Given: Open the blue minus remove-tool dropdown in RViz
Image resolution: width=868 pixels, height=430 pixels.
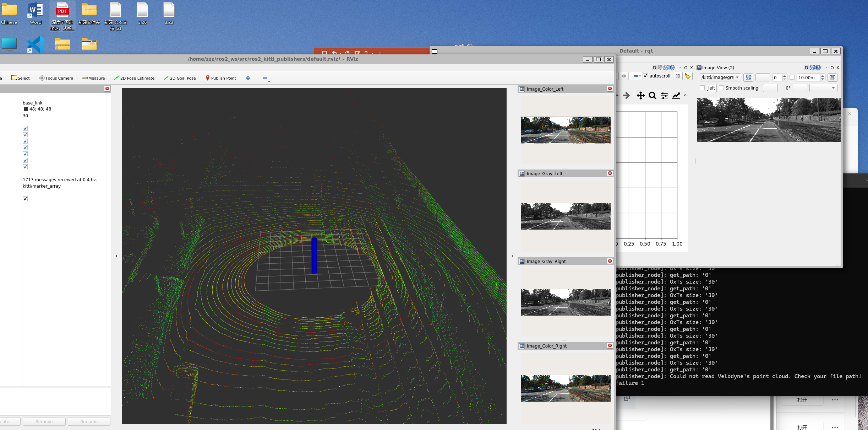Looking at the screenshot, I should point(266,78).
